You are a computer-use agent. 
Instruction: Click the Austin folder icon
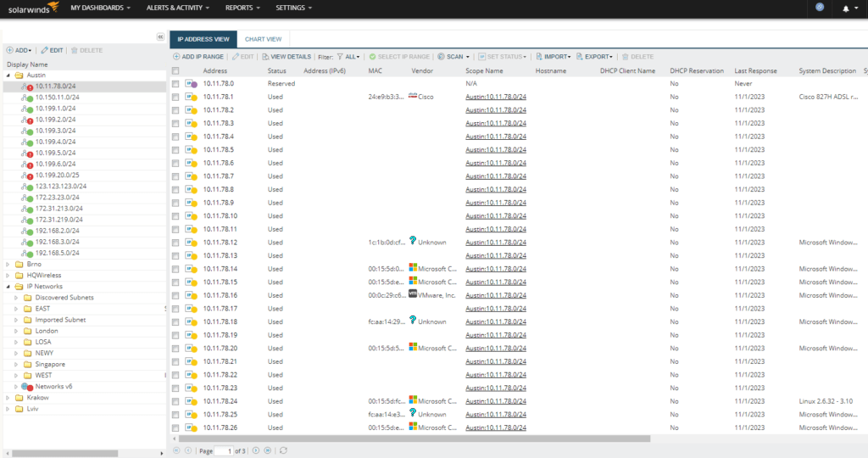(19, 75)
